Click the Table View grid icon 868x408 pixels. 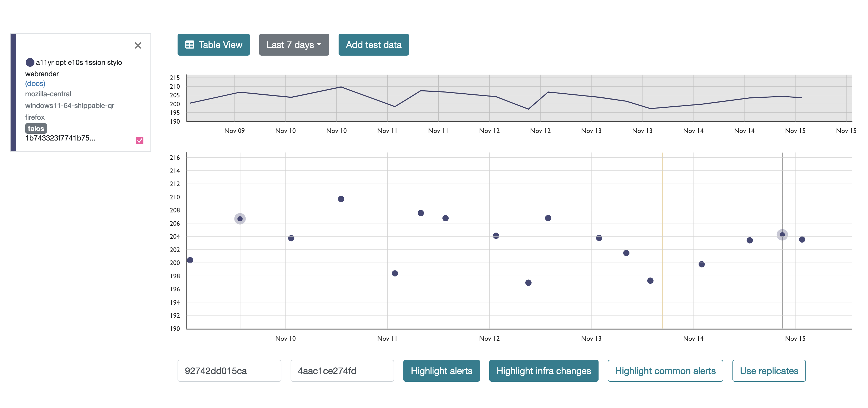click(x=190, y=44)
